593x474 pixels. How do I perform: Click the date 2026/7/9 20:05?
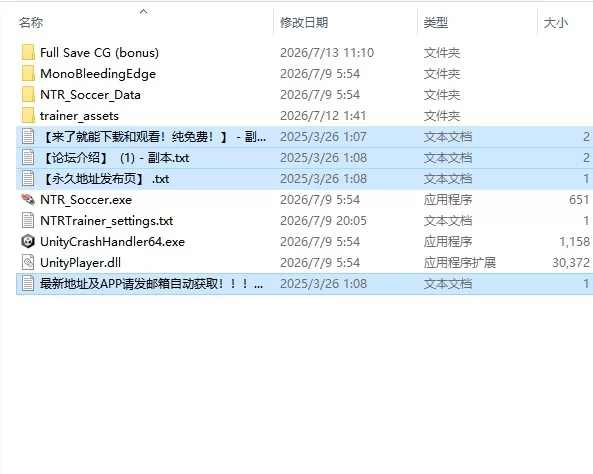[x=323, y=221]
